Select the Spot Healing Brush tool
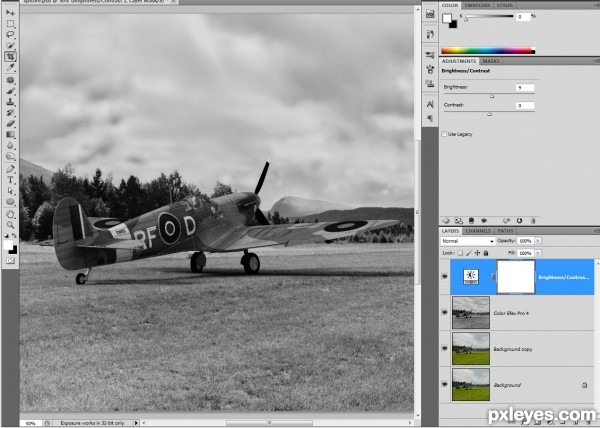600x428 pixels. tap(10, 80)
